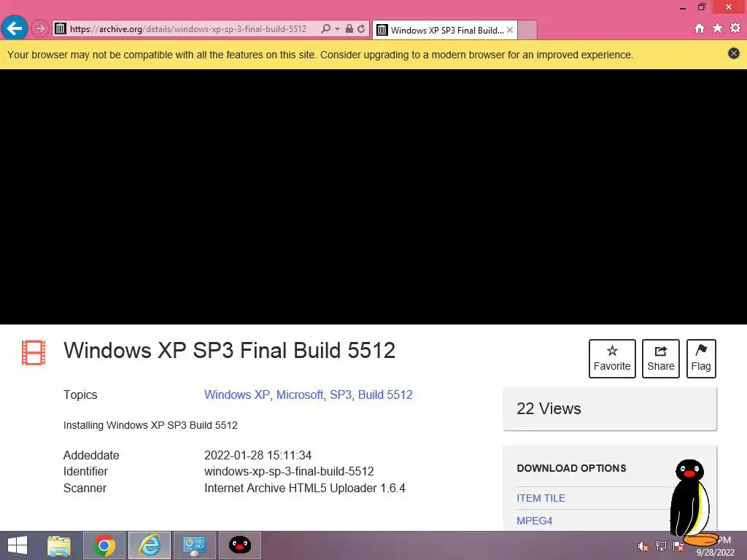This screenshot has height=560, width=747.
Task: Click the page title Windows XP SP3 Final Build 5512
Action: click(230, 351)
